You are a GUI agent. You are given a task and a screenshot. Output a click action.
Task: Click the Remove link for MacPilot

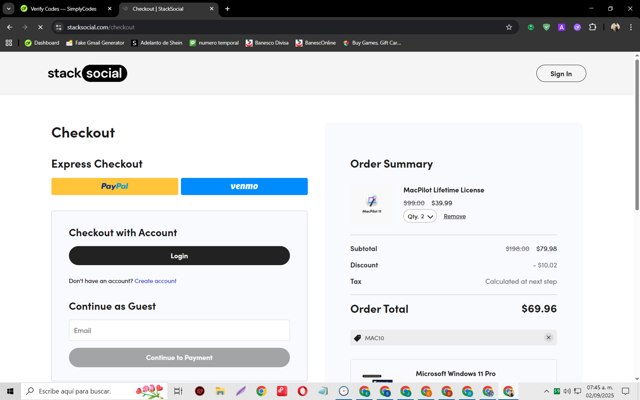coord(455,216)
